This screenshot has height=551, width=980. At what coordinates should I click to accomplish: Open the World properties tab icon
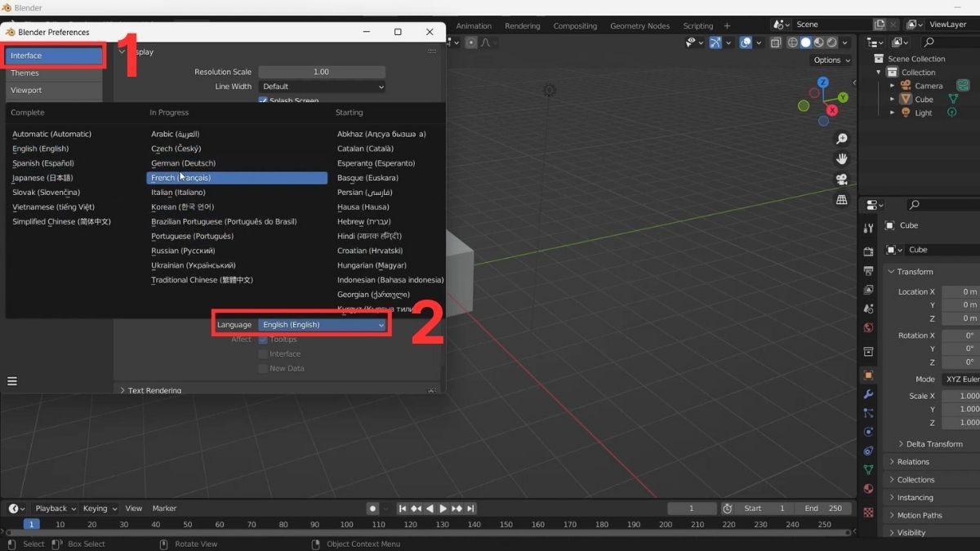pyautogui.click(x=868, y=328)
